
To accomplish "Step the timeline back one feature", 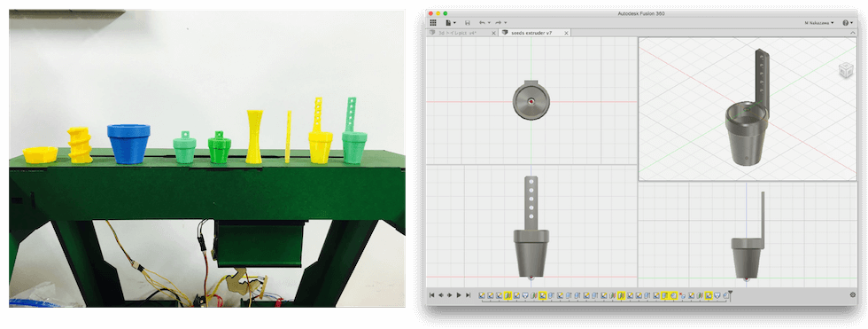I will pyautogui.click(x=441, y=295).
